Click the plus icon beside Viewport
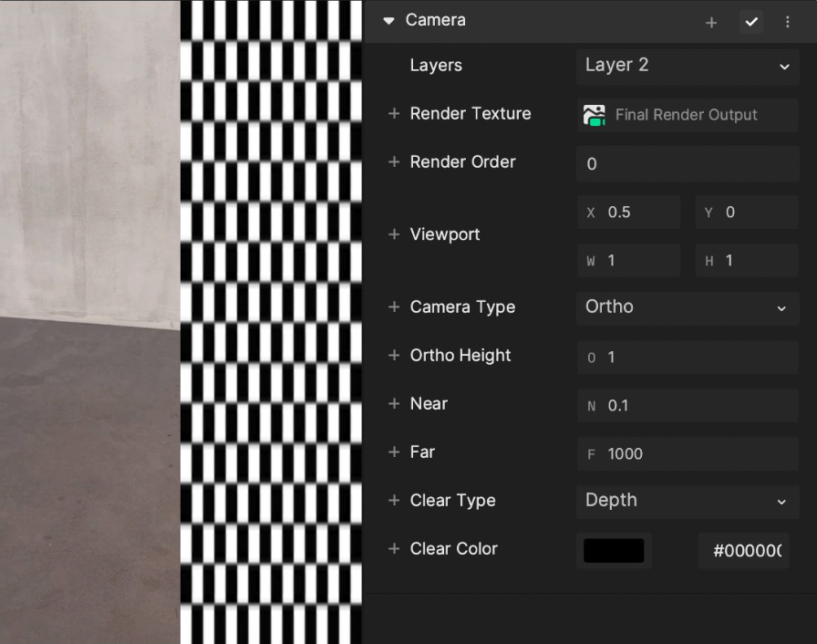817x644 pixels. click(393, 234)
